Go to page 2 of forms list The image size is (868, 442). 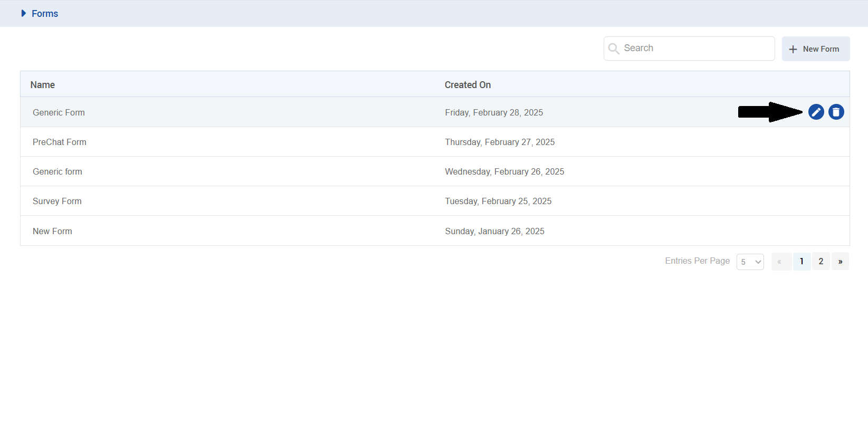pos(821,261)
